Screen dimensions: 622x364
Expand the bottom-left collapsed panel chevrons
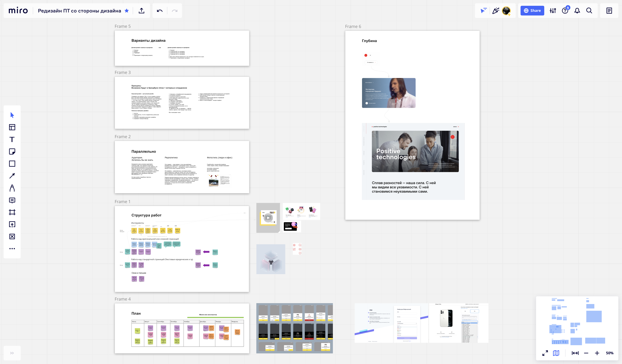pos(12,353)
